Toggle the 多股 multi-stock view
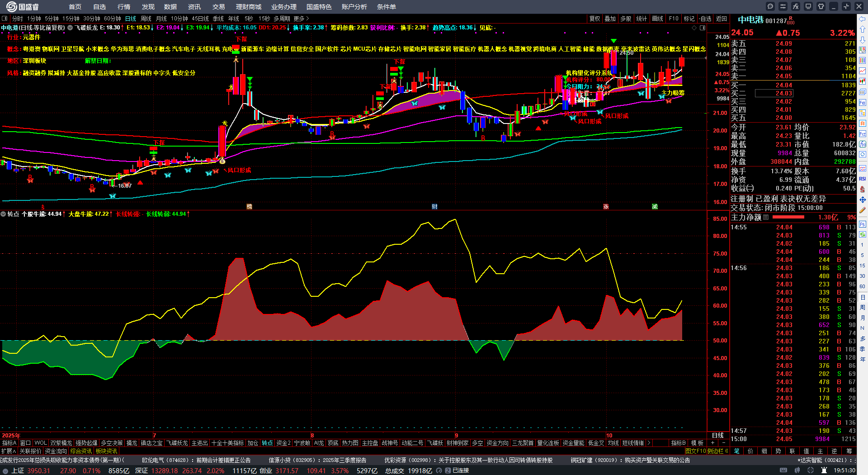This screenshot has height=475, width=868. [626, 19]
